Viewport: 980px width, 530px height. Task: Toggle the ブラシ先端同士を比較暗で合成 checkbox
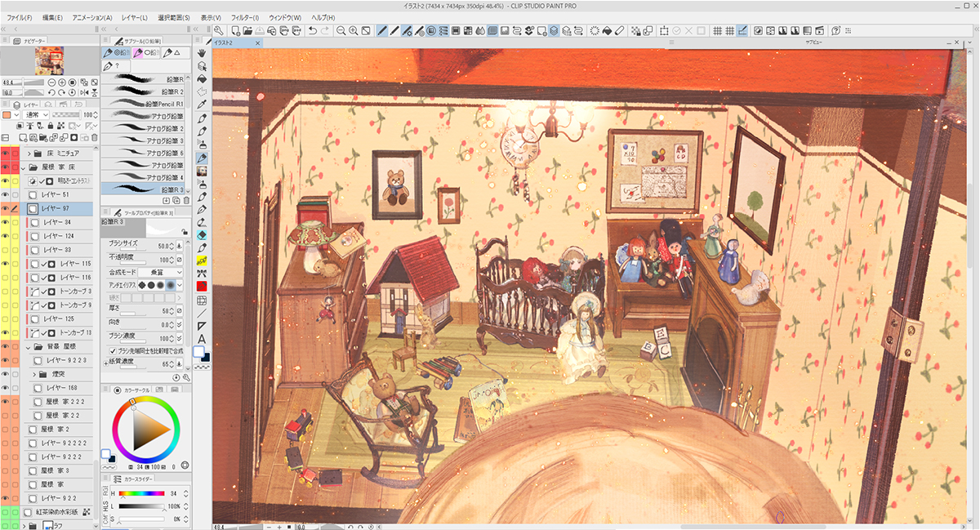pos(114,350)
